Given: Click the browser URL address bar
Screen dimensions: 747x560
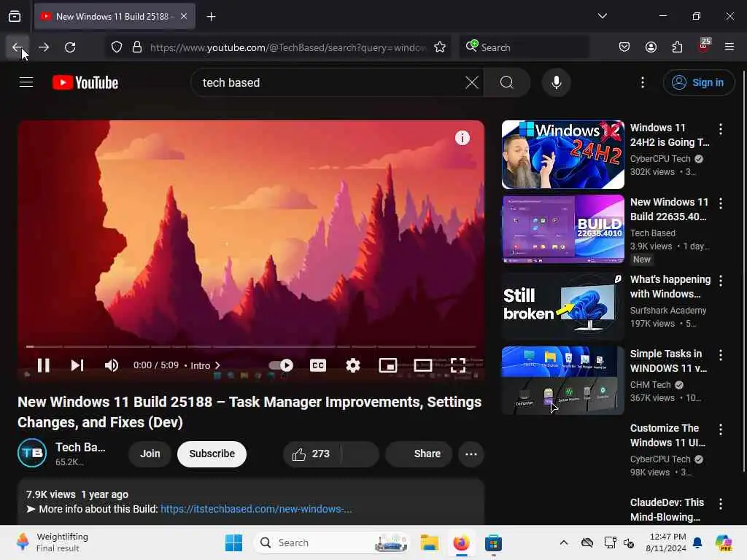Looking at the screenshot, I should [x=287, y=47].
